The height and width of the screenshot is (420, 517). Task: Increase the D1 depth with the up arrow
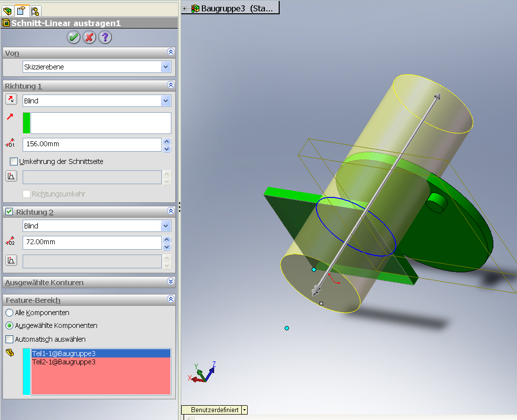click(x=167, y=141)
